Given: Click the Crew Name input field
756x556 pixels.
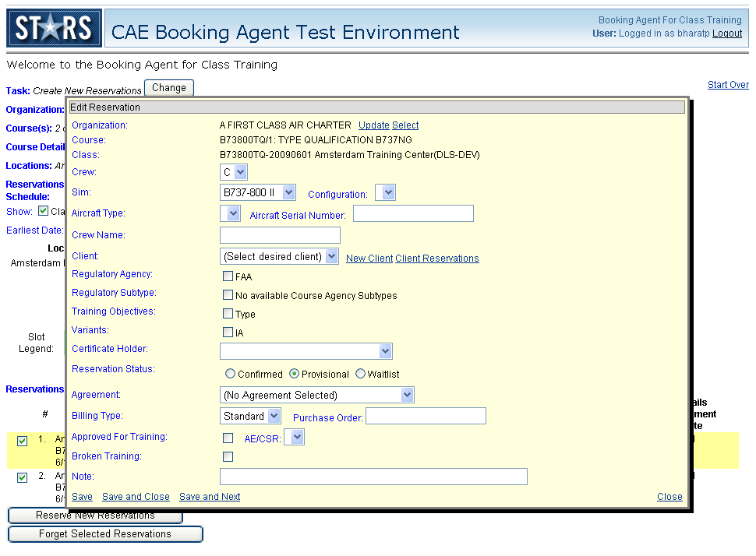Looking at the screenshot, I should point(280,235).
